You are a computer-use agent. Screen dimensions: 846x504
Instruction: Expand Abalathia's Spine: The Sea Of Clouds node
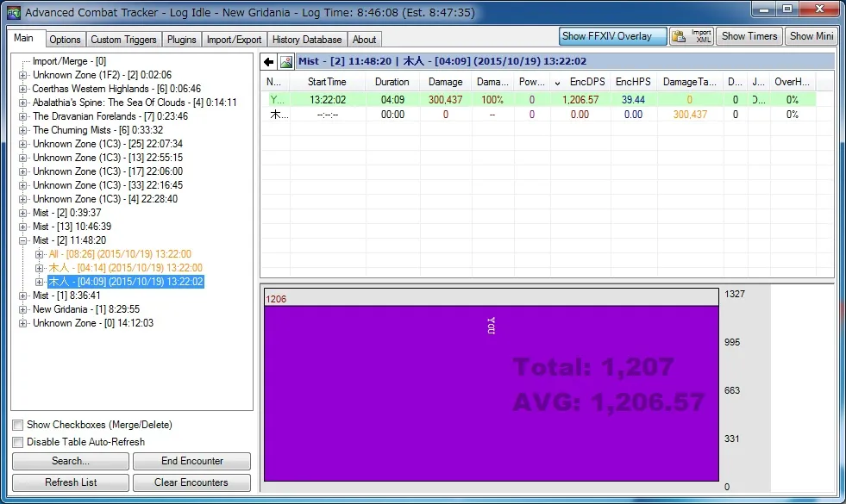coord(22,103)
